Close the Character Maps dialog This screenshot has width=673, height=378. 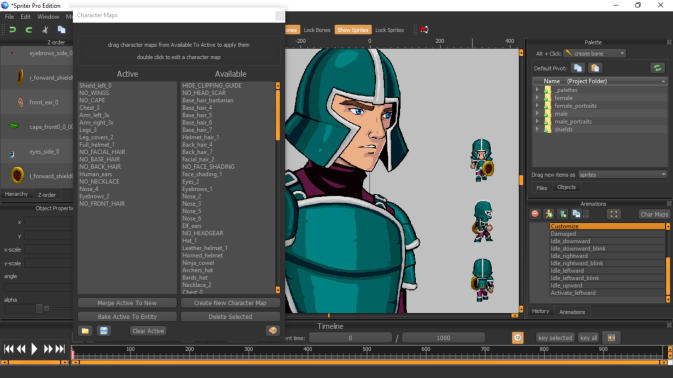[279, 16]
